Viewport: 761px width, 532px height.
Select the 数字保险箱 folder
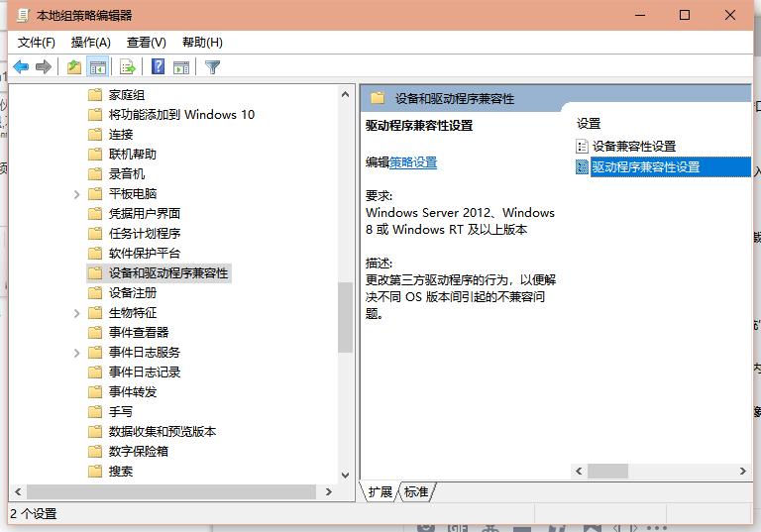click(139, 451)
